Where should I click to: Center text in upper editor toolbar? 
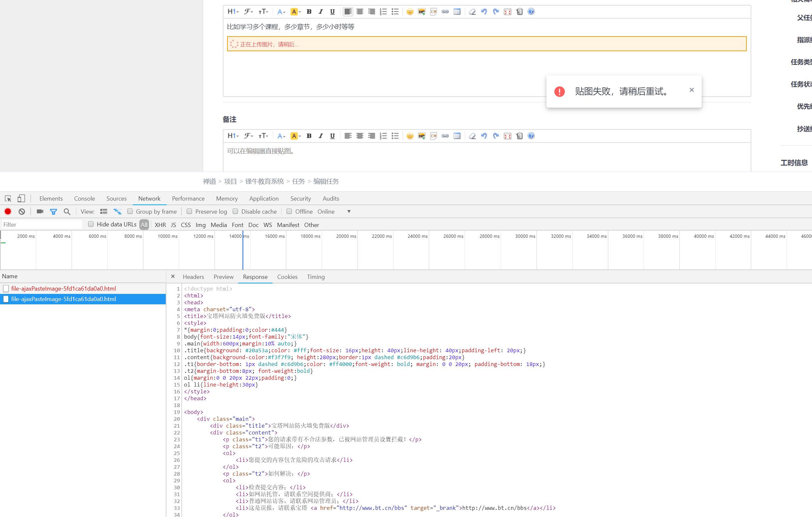point(360,12)
